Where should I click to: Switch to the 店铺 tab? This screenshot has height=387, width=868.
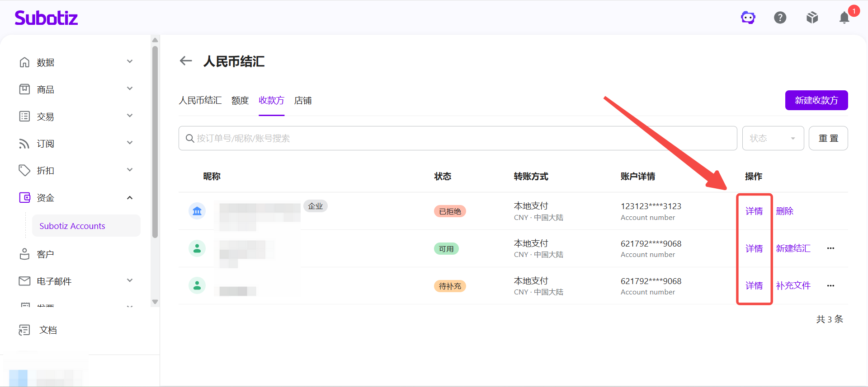(303, 100)
